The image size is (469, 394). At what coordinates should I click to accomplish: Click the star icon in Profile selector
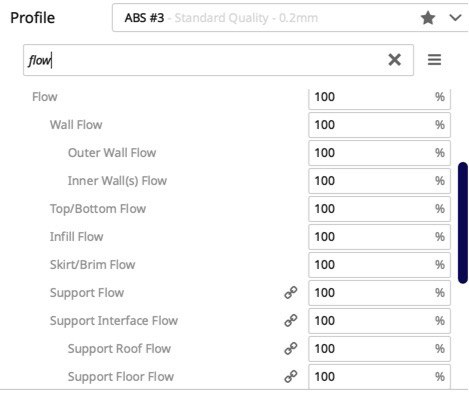[428, 18]
